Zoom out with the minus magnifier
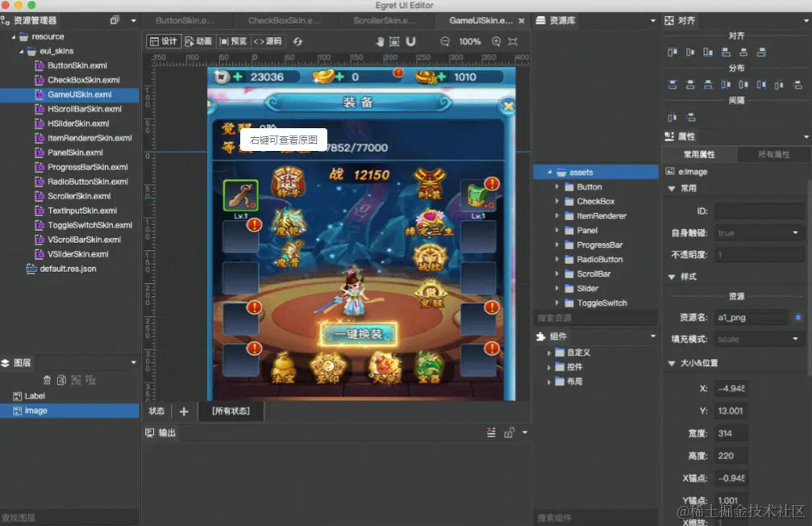 pos(445,41)
